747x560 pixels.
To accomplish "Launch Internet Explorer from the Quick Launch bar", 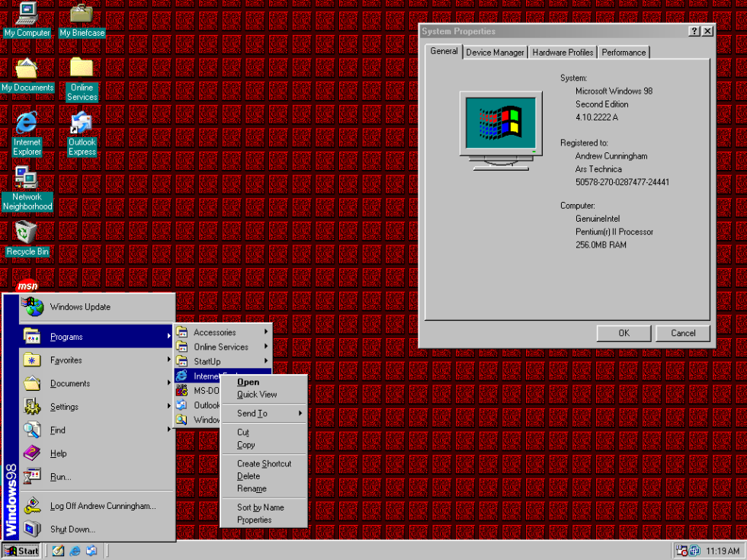I will pos(75,550).
